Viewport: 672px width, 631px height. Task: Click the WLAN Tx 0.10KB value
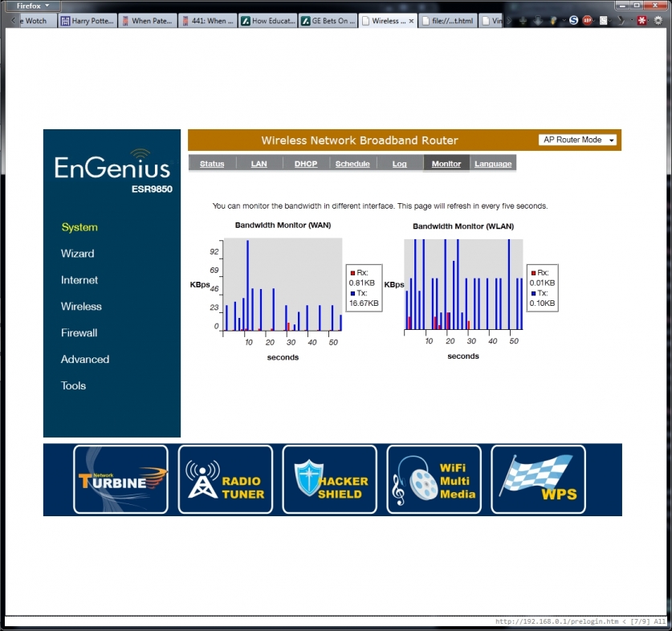click(542, 303)
